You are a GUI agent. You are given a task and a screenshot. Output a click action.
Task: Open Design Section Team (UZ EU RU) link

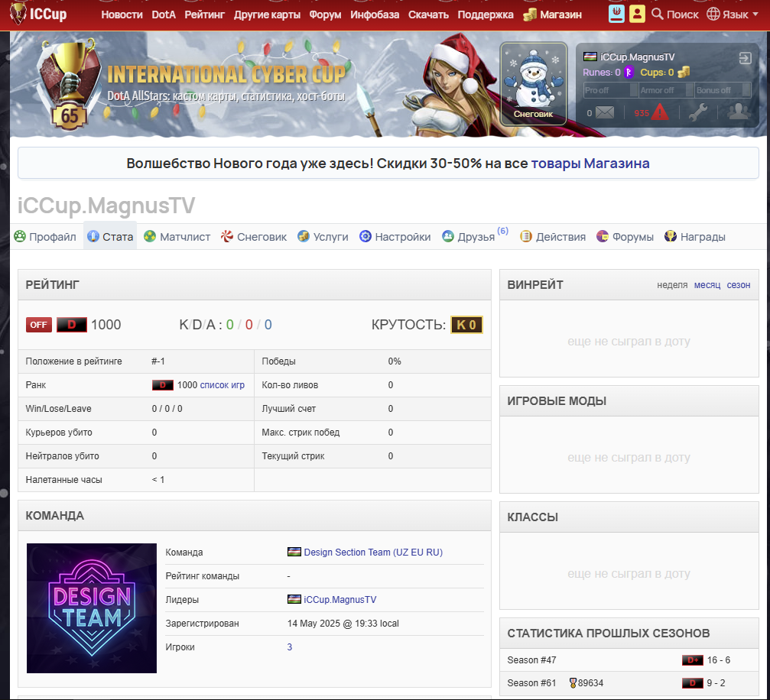[x=373, y=553]
